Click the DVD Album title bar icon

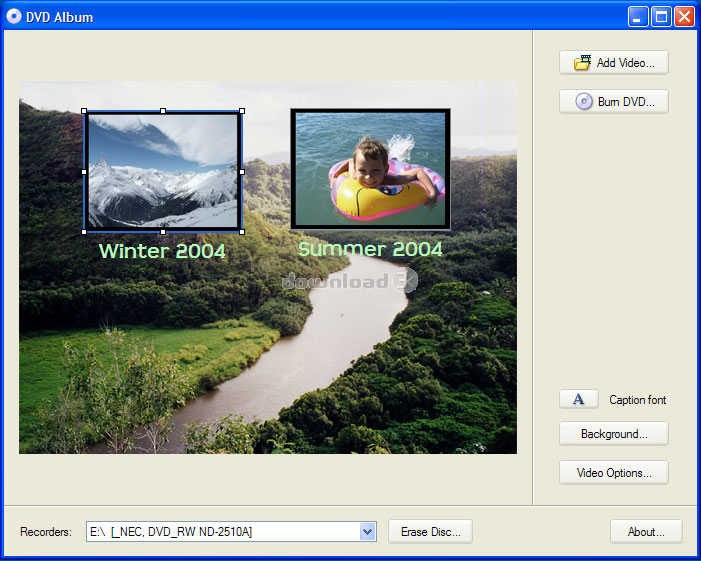click(x=14, y=16)
